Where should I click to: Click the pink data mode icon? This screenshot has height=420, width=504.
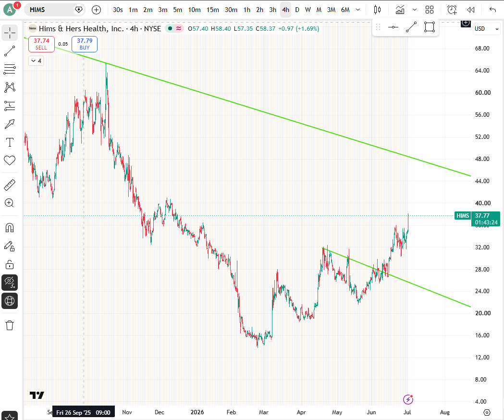pos(179,29)
